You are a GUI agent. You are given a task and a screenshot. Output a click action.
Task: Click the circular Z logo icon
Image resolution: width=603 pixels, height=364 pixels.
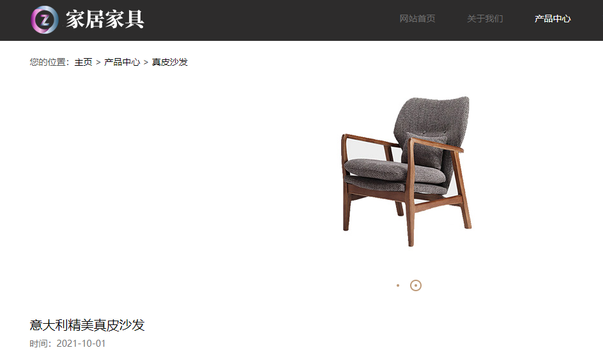pos(45,20)
